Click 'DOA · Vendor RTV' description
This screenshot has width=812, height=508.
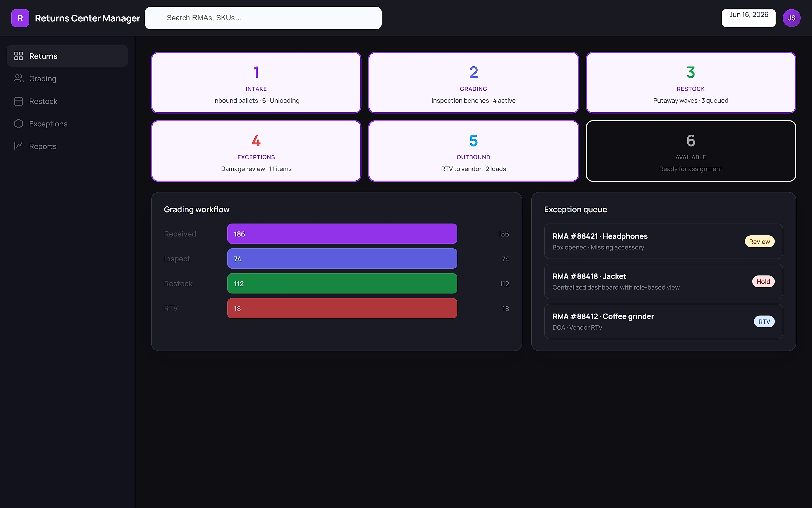577,328
